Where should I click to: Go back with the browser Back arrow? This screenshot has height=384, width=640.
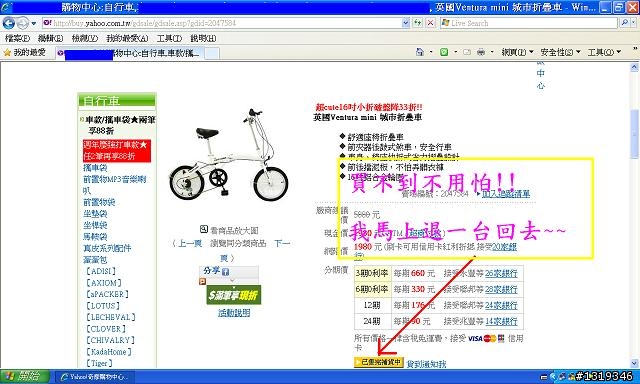[9, 23]
